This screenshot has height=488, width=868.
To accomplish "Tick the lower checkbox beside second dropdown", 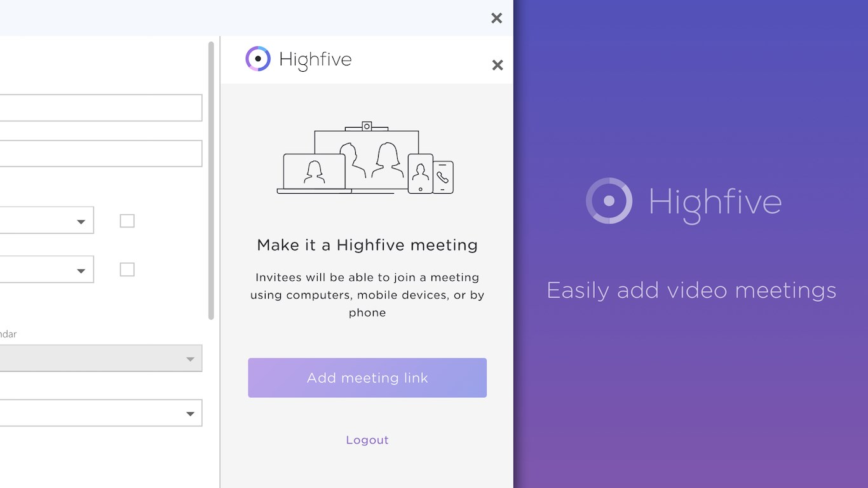I will point(127,269).
